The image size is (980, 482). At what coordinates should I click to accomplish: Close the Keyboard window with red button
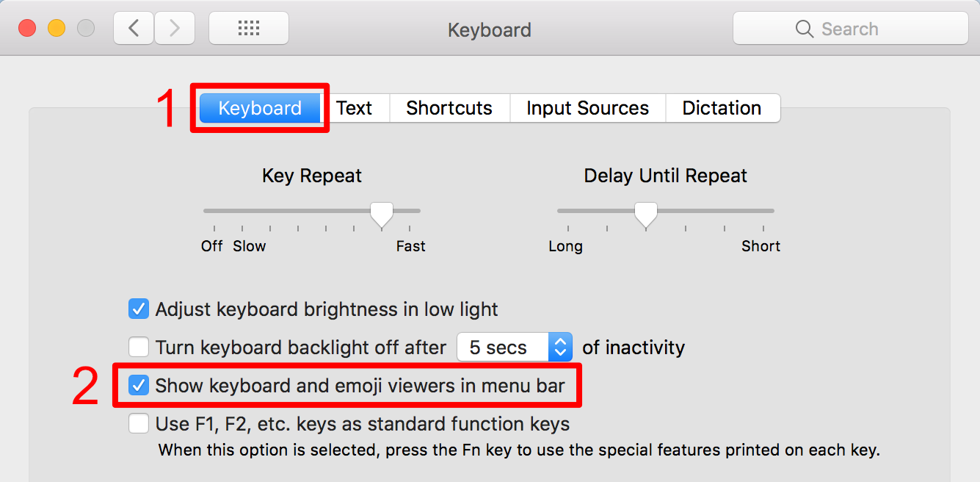coord(27,29)
